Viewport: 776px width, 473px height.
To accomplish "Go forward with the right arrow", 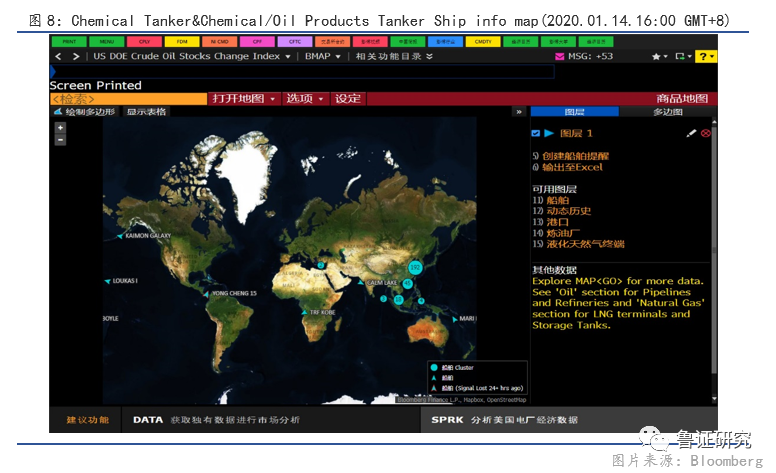I will [76, 56].
